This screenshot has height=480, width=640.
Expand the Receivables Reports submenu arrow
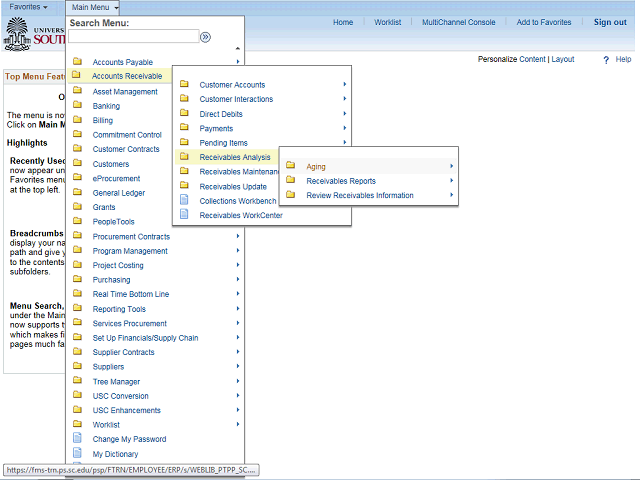pyautogui.click(x=451, y=181)
